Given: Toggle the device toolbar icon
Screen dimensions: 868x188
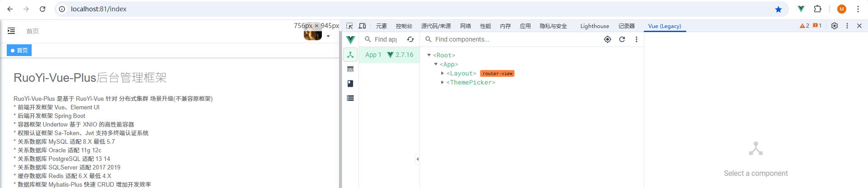Looking at the screenshot, I should pos(362,26).
